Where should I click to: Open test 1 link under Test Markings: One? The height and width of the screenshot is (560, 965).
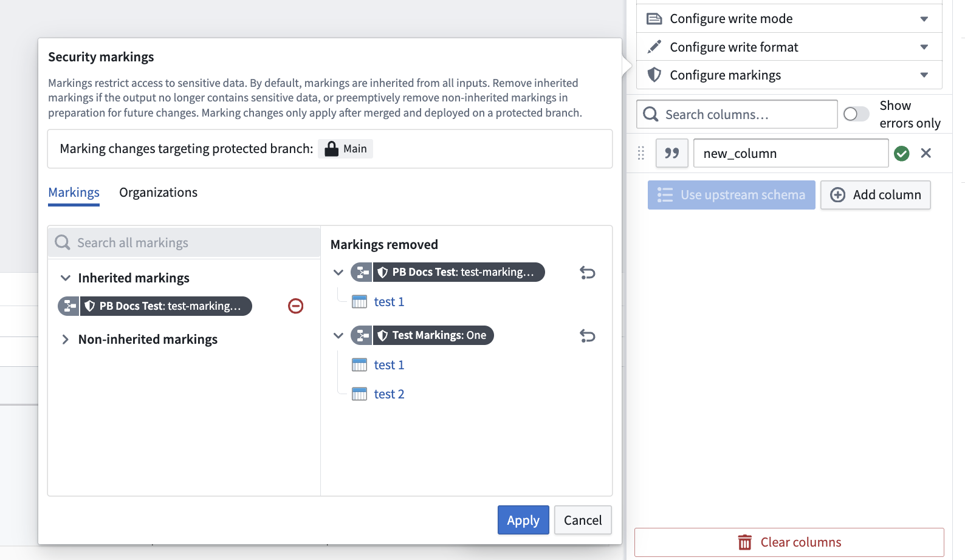point(389,365)
